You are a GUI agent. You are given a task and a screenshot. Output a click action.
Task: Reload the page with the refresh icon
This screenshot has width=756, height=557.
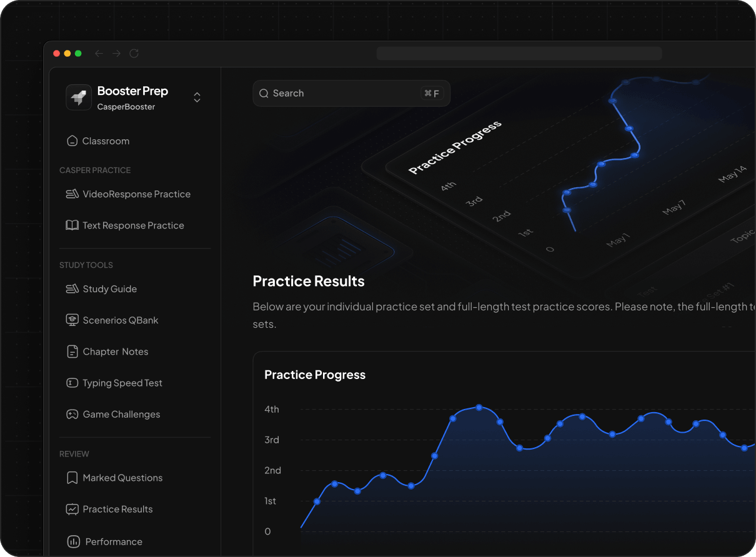click(134, 54)
